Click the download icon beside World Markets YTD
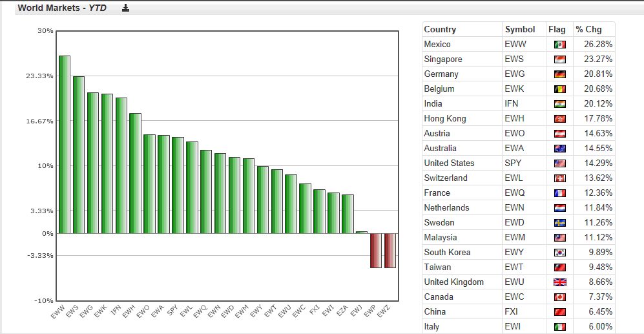Screen dimensions: 644x334 click(x=126, y=8)
